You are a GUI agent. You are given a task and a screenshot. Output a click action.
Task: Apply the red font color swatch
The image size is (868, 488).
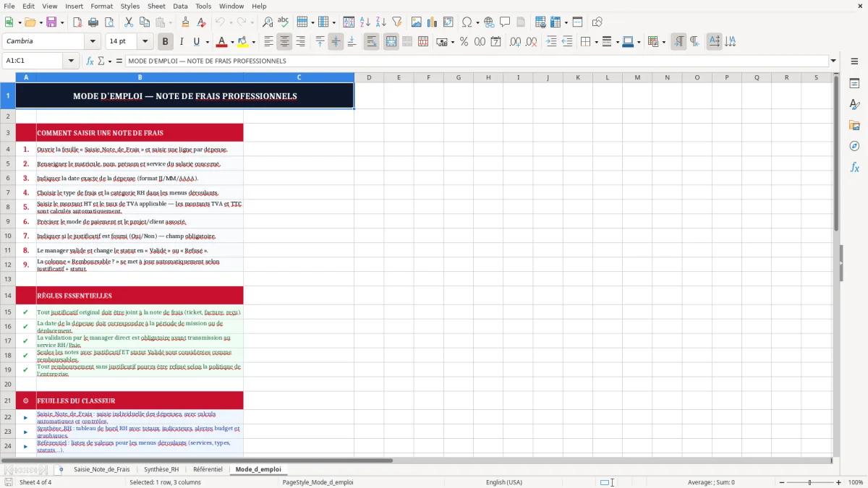[x=222, y=42]
